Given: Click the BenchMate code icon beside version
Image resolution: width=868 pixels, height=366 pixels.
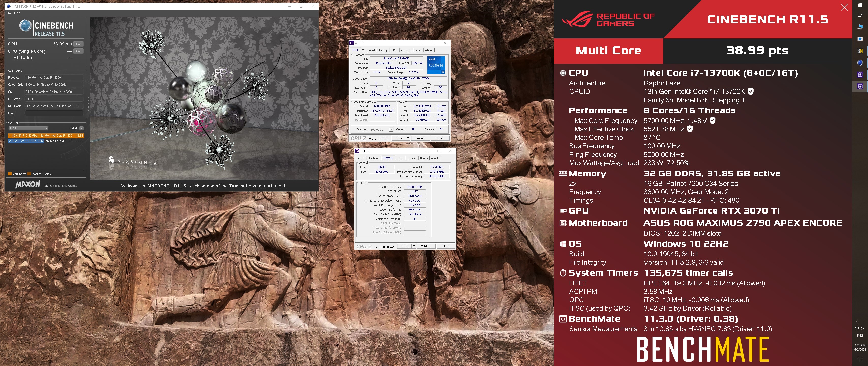Looking at the screenshot, I should 563,319.
